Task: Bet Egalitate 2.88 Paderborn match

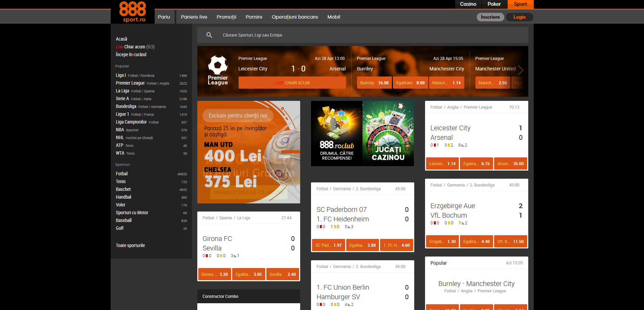Action: click(x=362, y=245)
